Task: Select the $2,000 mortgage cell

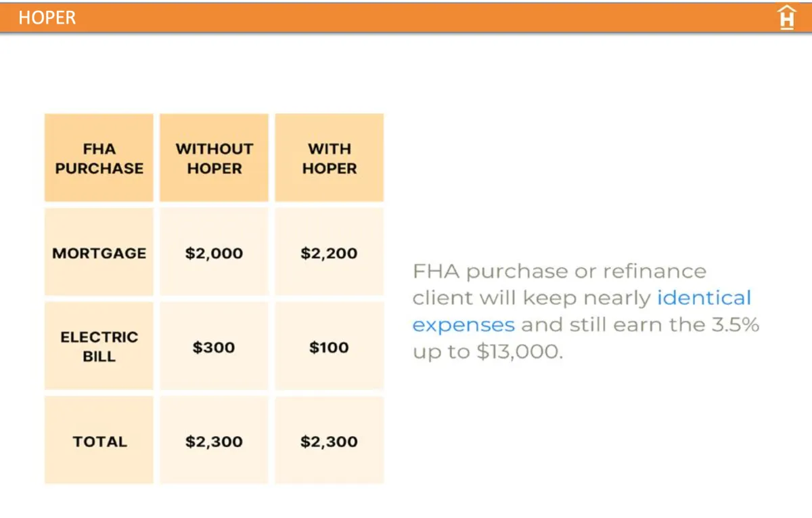Action: click(x=214, y=253)
